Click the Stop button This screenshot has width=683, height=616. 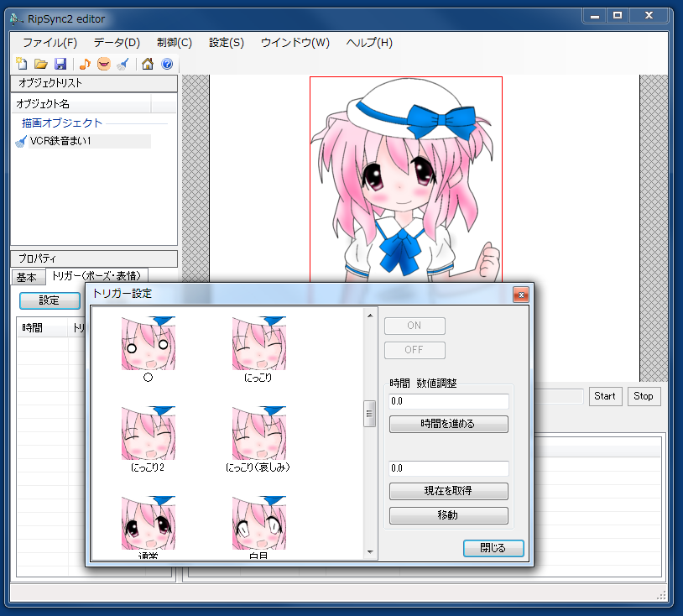pyautogui.click(x=644, y=396)
